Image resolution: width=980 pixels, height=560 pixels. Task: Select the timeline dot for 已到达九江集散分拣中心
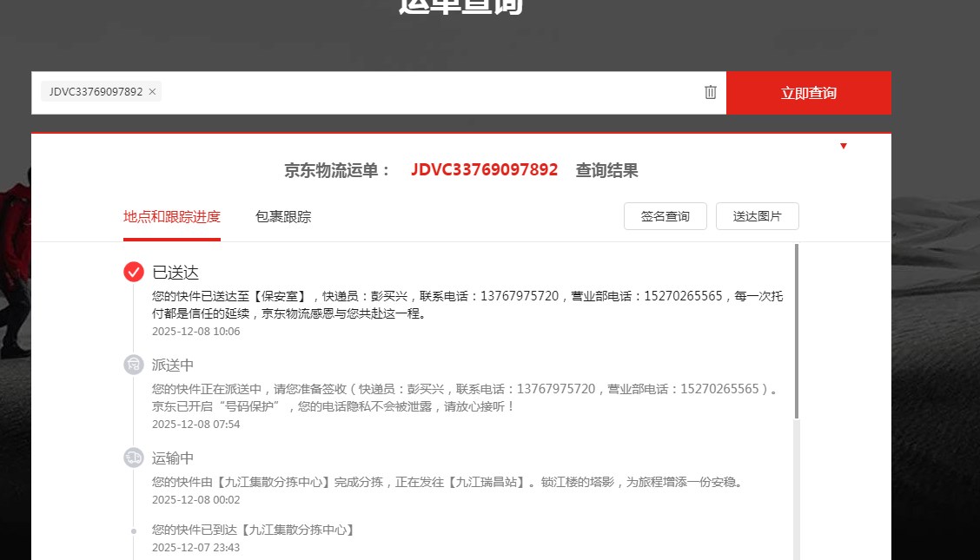point(133,530)
